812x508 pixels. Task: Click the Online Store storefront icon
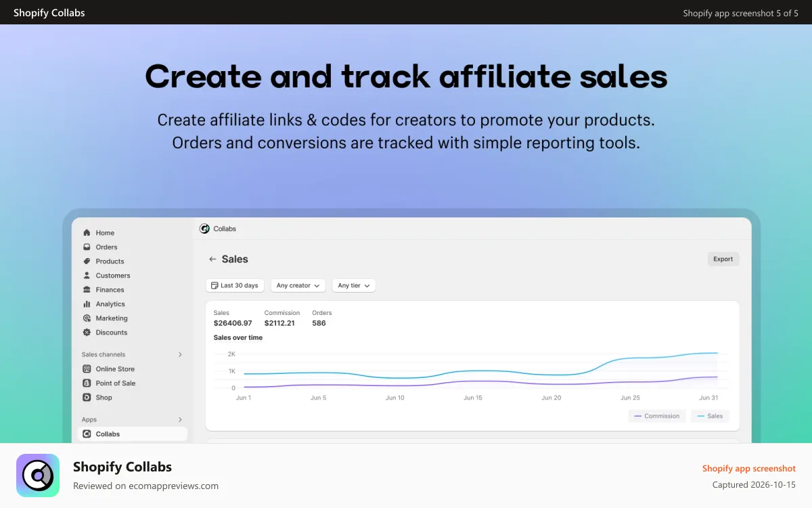click(87, 369)
